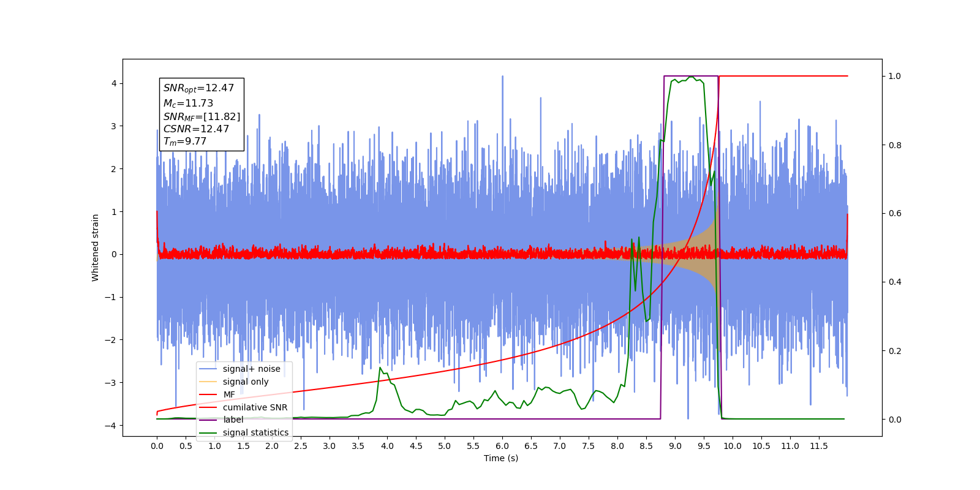
Task: Click the blue line sample for signal+ noise
Action: click(209, 369)
